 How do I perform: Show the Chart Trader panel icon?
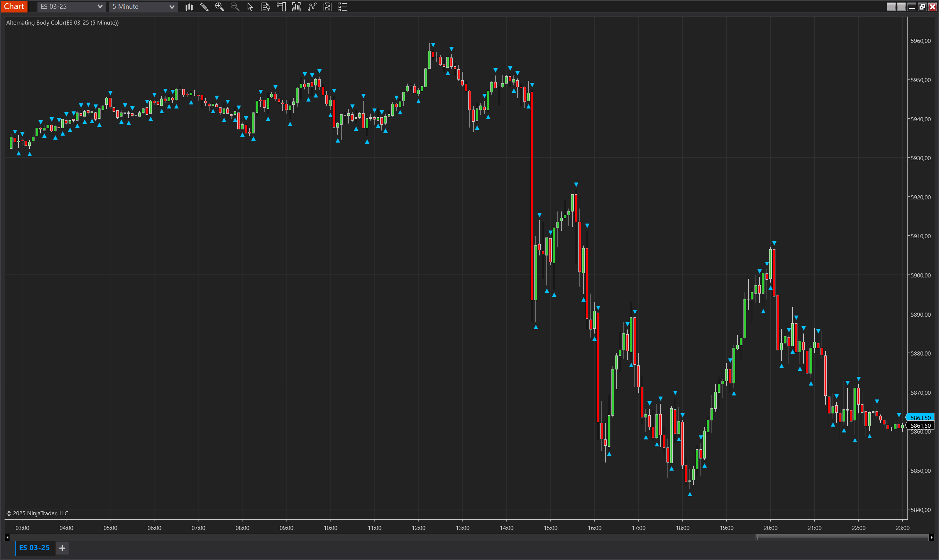tap(281, 7)
